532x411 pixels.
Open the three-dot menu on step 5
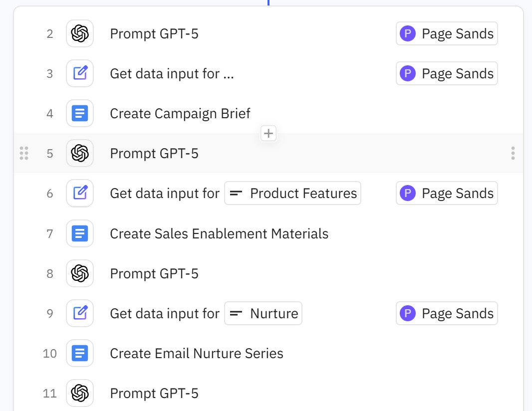[x=513, y=153]
